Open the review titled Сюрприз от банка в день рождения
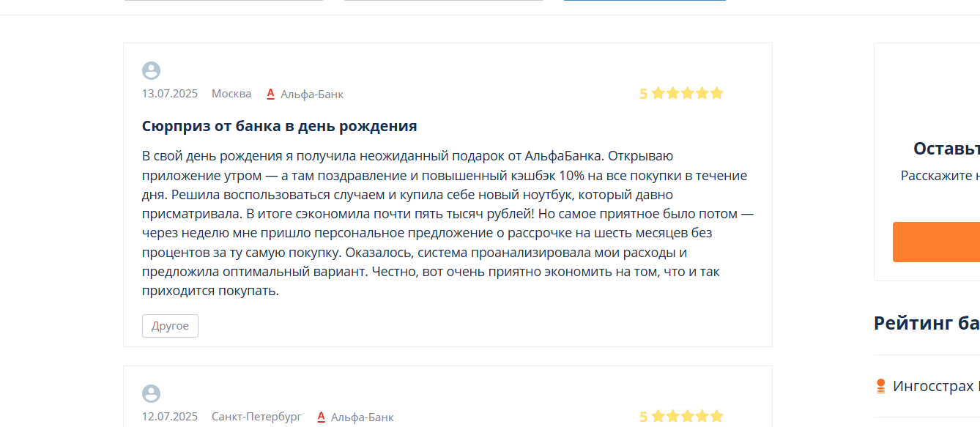Screen dimensions: 980x427 (x=279, y=126)
